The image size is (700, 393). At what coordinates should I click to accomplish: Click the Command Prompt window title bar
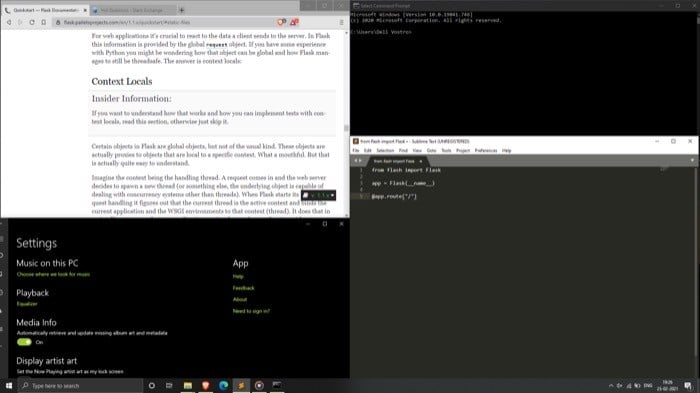click(x=504, y=5)
